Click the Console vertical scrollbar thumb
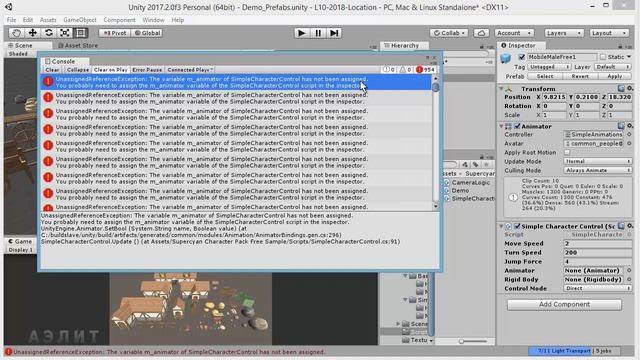This screenshot has width=640, height=360. coord(436,87)
